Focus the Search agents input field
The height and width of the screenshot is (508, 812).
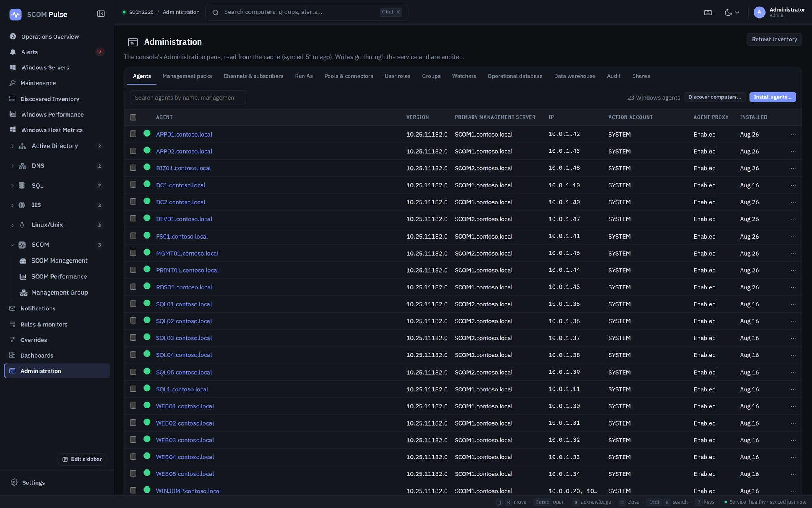coord(188,98)
